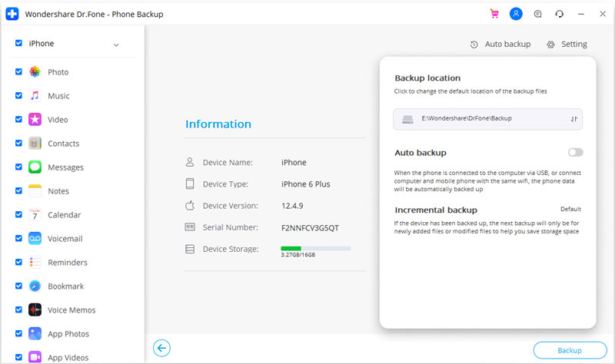This screenshot has width=615, height=364.
Task: Minimize the Dr.Fone window
Action: (x=581, y=14)
